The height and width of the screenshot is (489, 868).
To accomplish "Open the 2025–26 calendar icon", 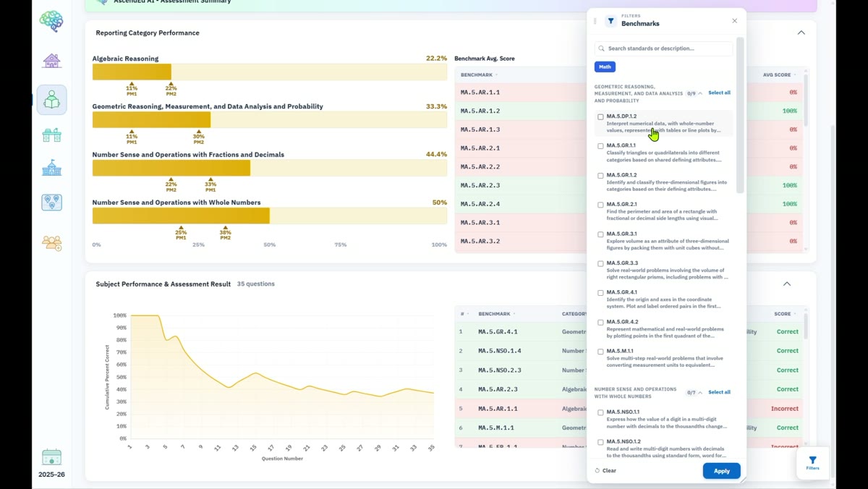I will (51, 457).
